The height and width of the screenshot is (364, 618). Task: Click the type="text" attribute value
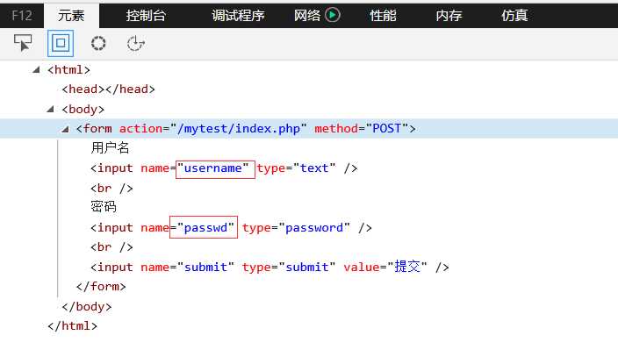click(314, 168)
